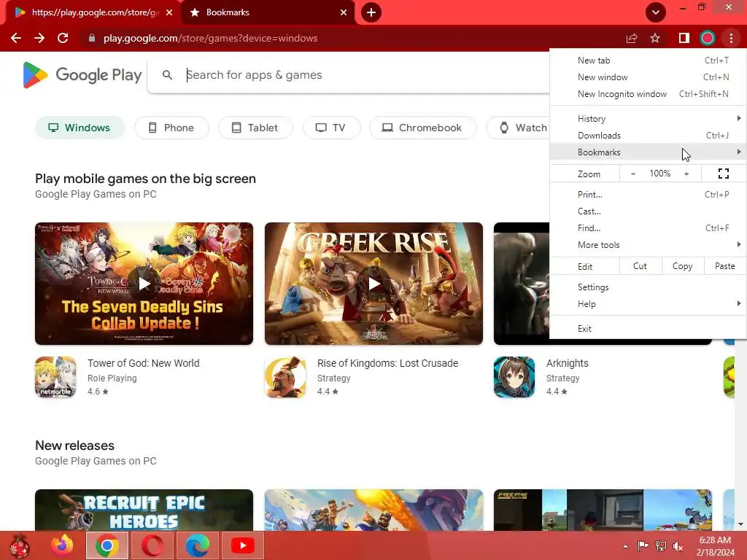Play the Greek Rise promo video
Image resolution: width=747 pixels, height=560 pixels.
coord(374,284)
